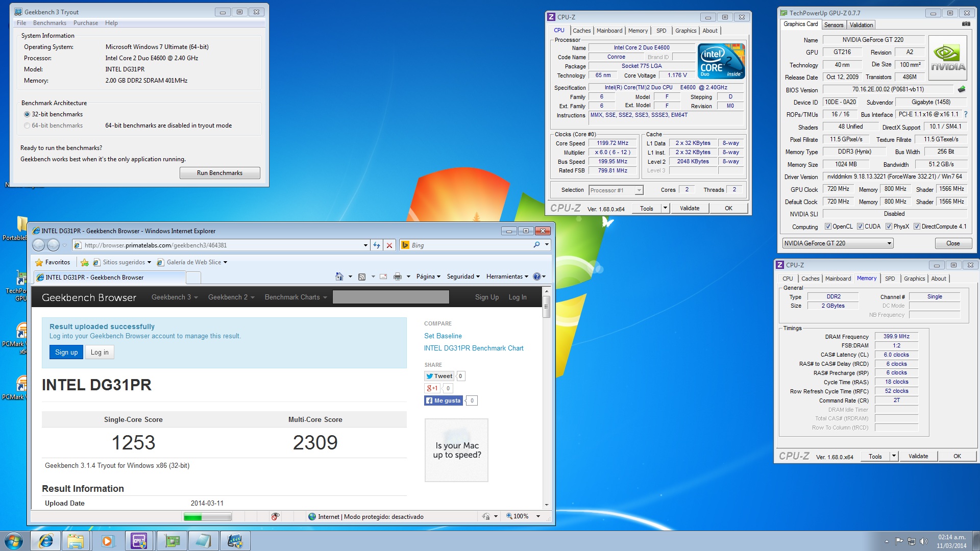Click the IE back arrow button
The height and width of the screenshot is (551, 980).
pyautogui.click(x=39, y=245)
